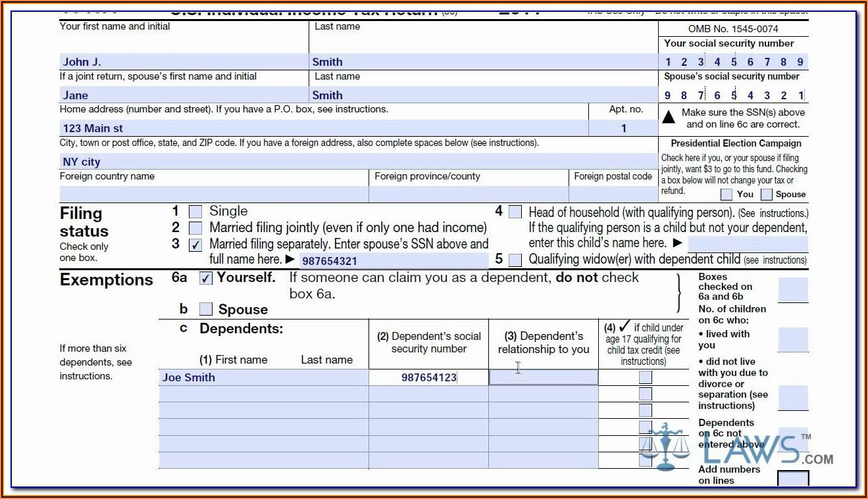Enable the 6b Spouse exemption checkbox
Screen dimensions: 868x499
206,309
